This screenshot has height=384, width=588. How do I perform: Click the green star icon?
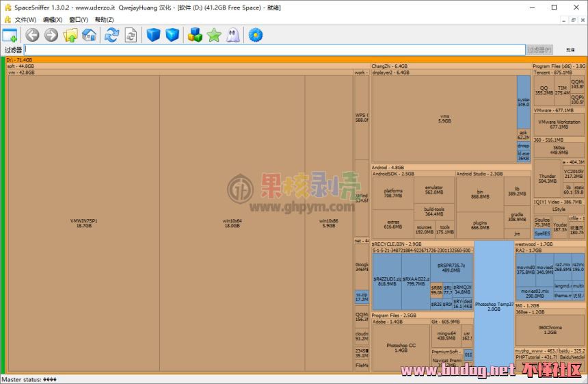coord(214,36)
